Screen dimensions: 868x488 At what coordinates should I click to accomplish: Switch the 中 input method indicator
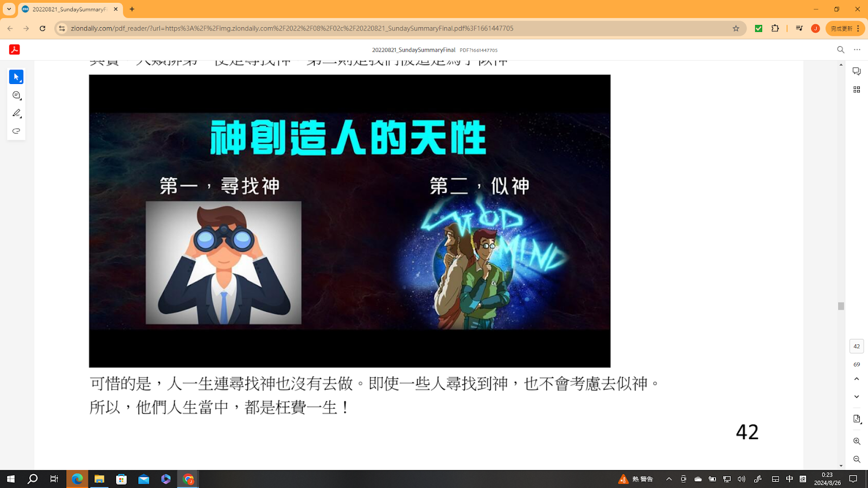point(789,479)
